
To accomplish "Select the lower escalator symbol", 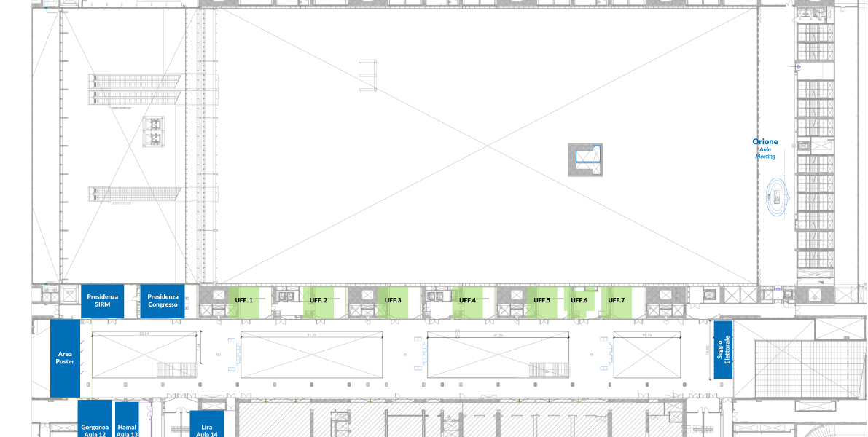I will coord(135,194).
